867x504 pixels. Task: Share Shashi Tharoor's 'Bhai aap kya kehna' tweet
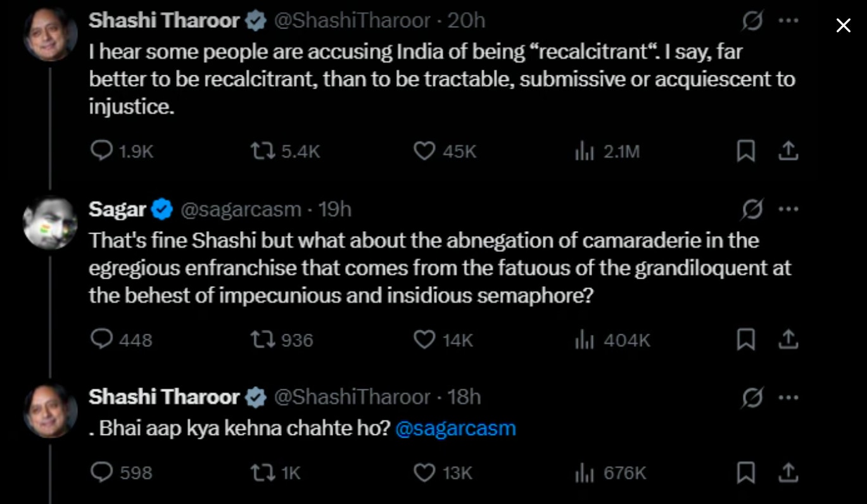788,472
